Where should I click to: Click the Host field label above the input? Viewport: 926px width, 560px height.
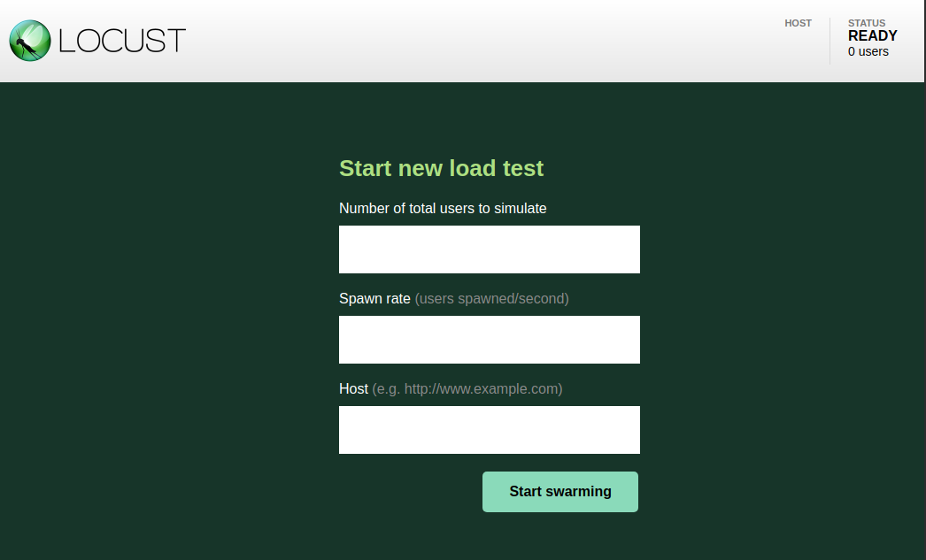(x=353, y=388)
